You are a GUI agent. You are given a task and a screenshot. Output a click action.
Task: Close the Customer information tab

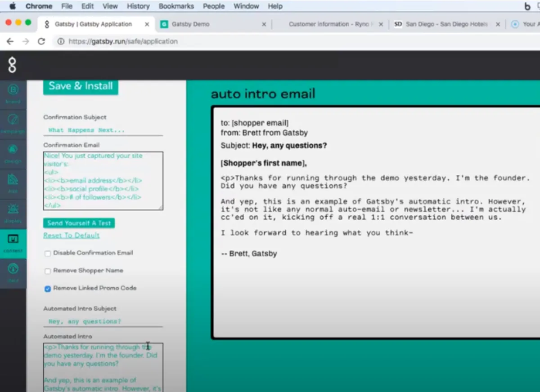pos(381,24)
